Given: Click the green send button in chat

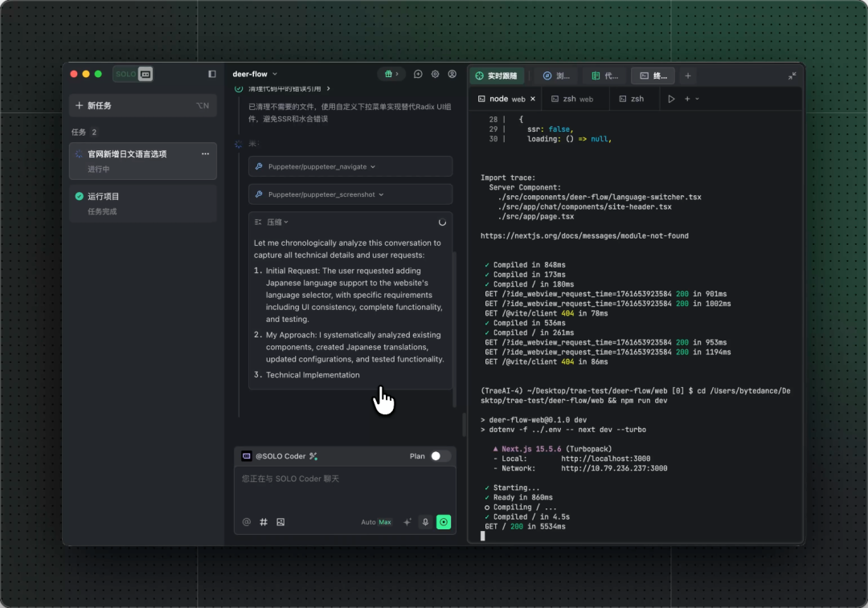Looking at the screenshot, I should coord(444,522).
